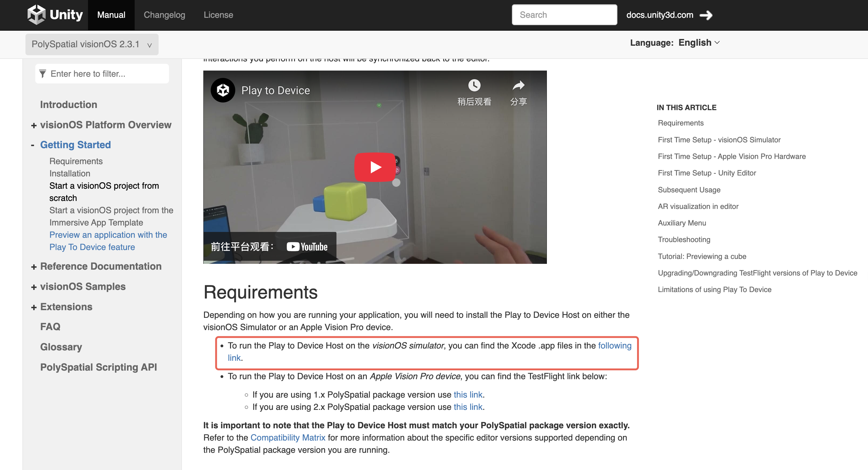
Task: Open FAQ in sidebar
Action: [x=50, y=327]
